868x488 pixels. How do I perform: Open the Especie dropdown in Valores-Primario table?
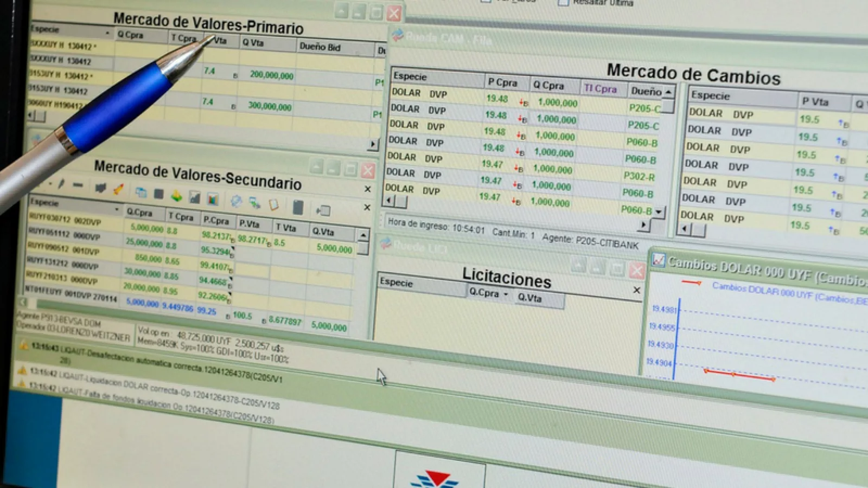(x=107, y=34)
